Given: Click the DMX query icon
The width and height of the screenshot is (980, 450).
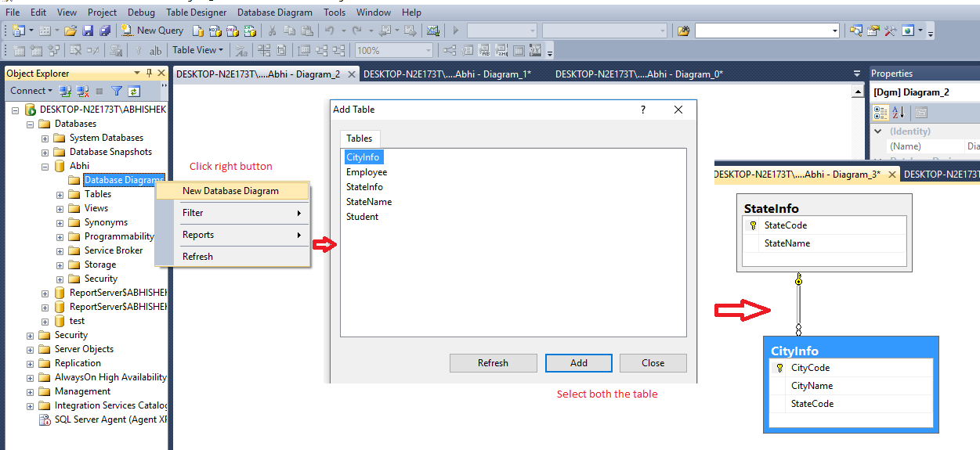Looking at the screenshot, I should tap(233, 31).
